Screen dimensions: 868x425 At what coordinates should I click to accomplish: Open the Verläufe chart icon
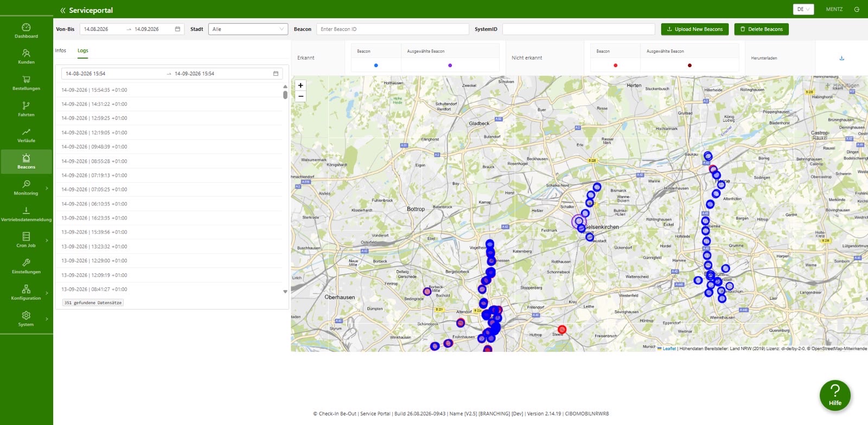tap(26, 132)
